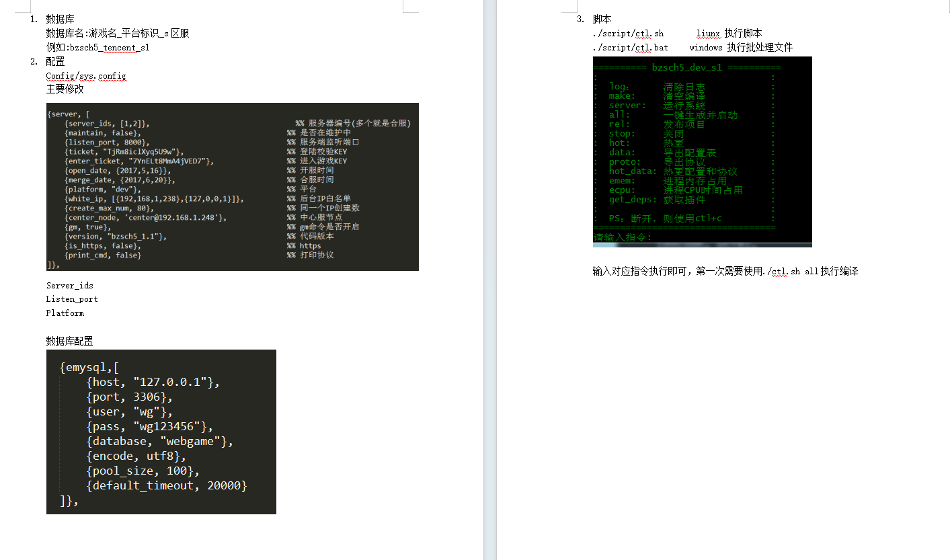The width and height of the screenshot is (950, 560).
Task: Click the misspelled word "liunx"
Action: pos(708,33)
